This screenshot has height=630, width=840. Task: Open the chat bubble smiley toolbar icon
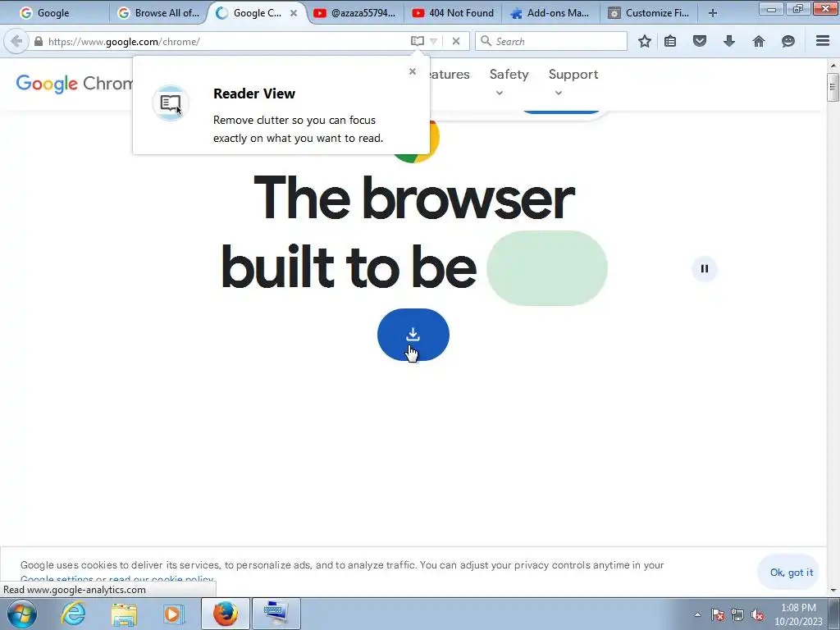[x=788, y=41]
